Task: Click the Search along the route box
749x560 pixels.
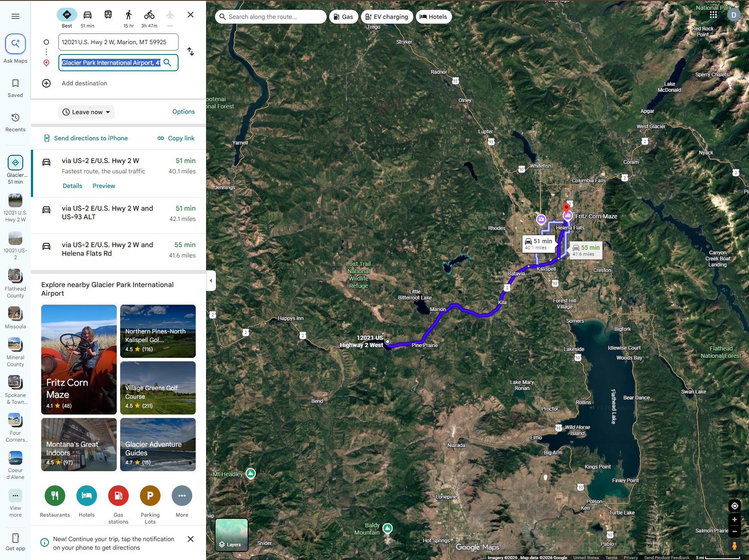Action: click(270, 17)
